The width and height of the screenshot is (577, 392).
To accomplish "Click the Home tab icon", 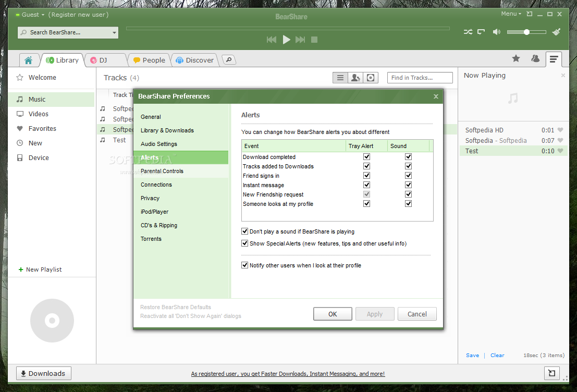I will tap(28, 60).
